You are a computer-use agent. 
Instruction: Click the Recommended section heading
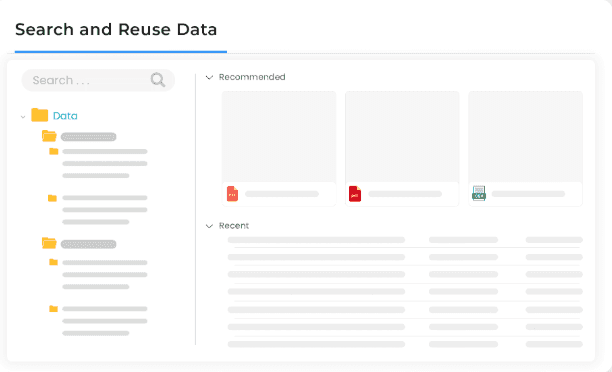pos(252,77)
